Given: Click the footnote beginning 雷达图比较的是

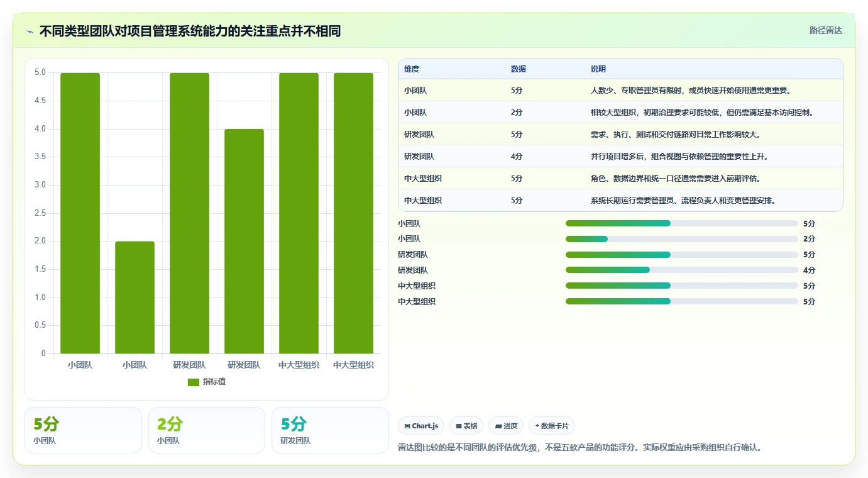Looking at the screenshot, I should [580, 448].
